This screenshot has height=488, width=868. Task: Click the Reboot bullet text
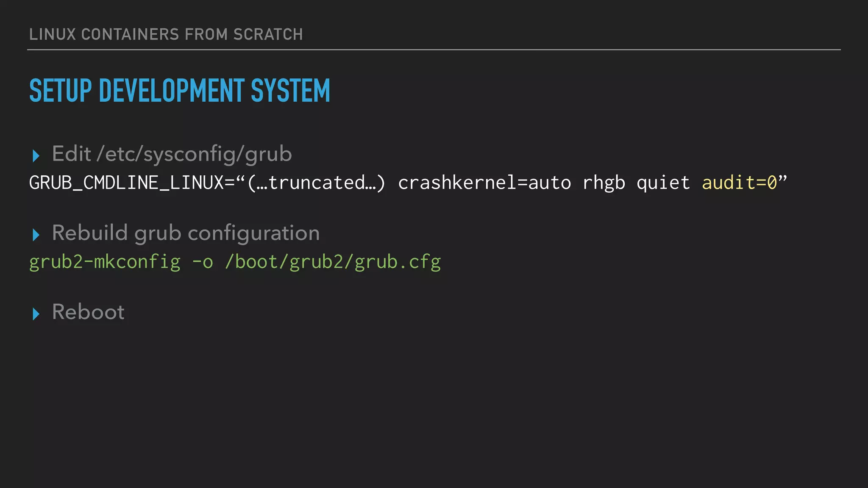[x=88, y=312]
